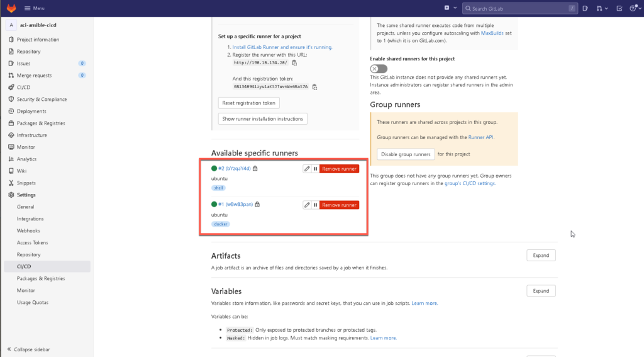644x357 pixels.
Task: Open the To-Do list icon
Action: pyautogui.click(x=619, y=8)
